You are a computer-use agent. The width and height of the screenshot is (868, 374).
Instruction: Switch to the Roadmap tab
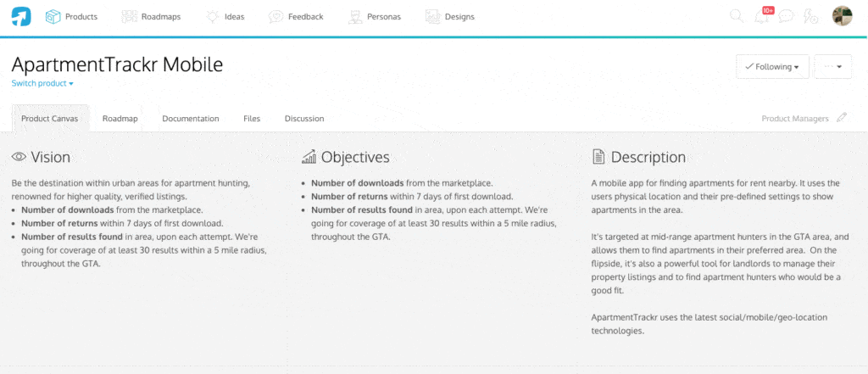click(120, 119)
